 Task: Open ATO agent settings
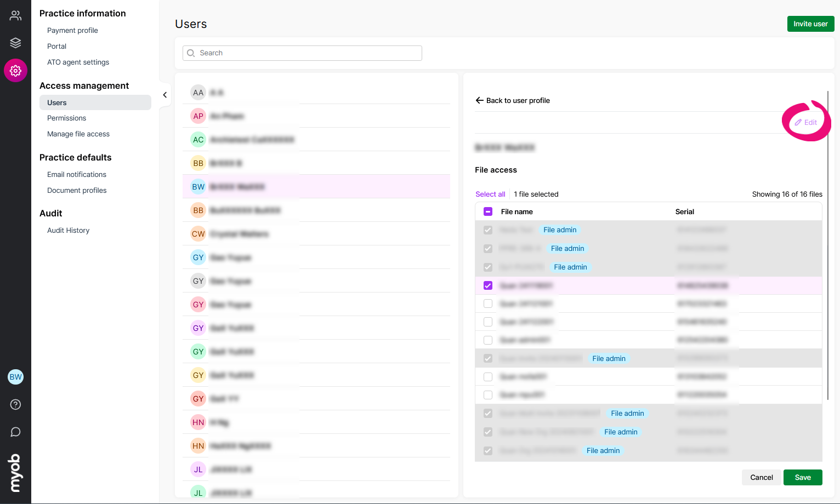point(78,62)
